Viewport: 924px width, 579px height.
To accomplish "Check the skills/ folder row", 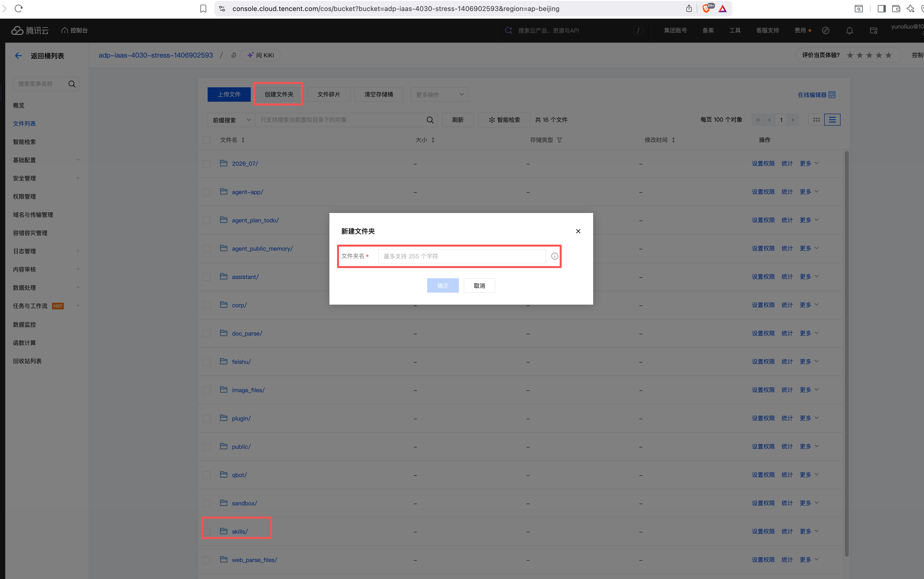I will 207,532.
